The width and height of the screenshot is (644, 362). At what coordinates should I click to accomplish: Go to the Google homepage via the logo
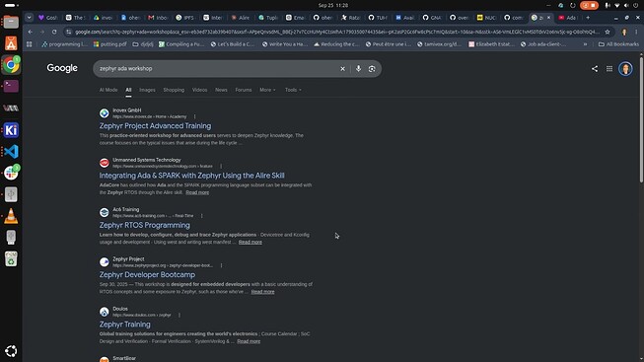click(62, 68)
